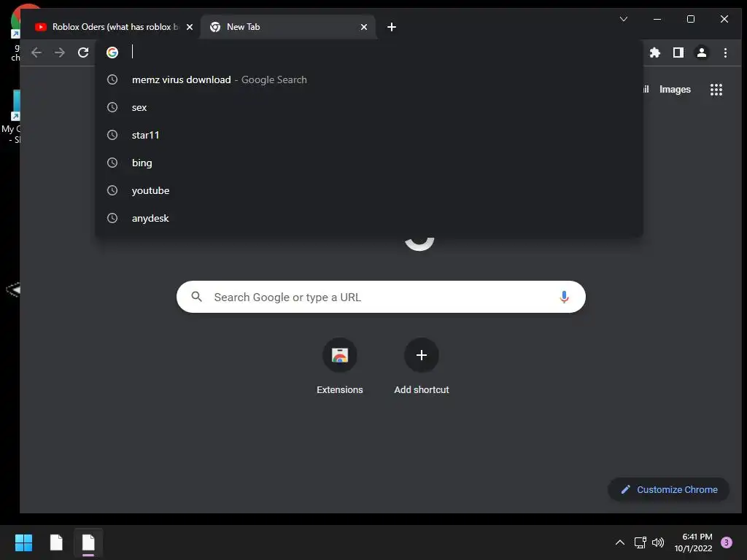
Task: Switch to the New Tab tab
Action: tap(288, 27)
